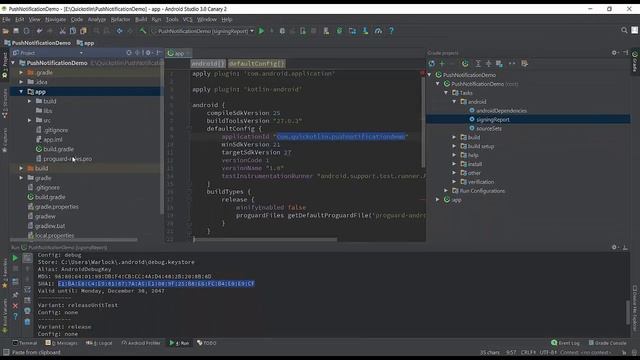The image size is (640, 360).
Task: Click the Open folder toolbar icon
Action: (5, 31)
